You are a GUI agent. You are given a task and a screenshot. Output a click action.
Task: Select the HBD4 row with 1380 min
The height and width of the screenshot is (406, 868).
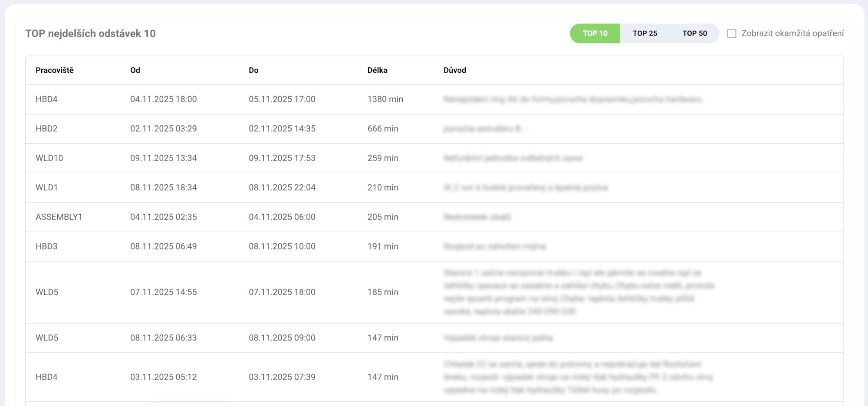(174, 99)
